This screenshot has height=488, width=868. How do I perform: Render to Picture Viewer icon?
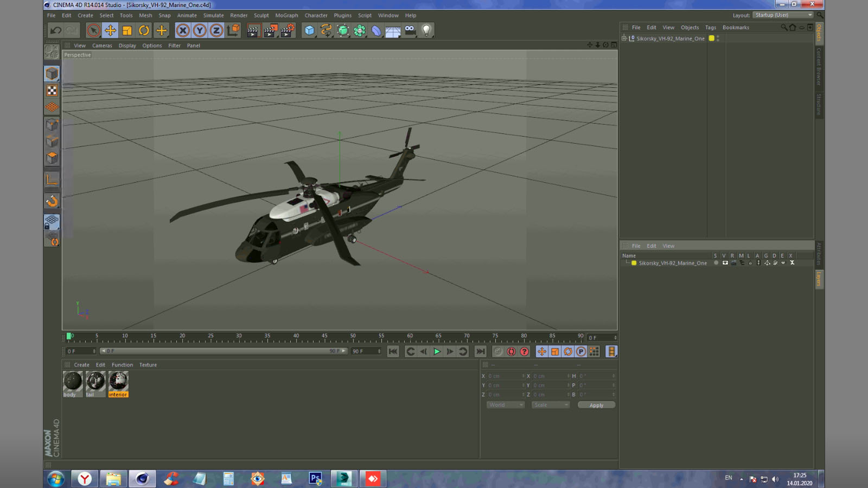(x=270, y=30)
